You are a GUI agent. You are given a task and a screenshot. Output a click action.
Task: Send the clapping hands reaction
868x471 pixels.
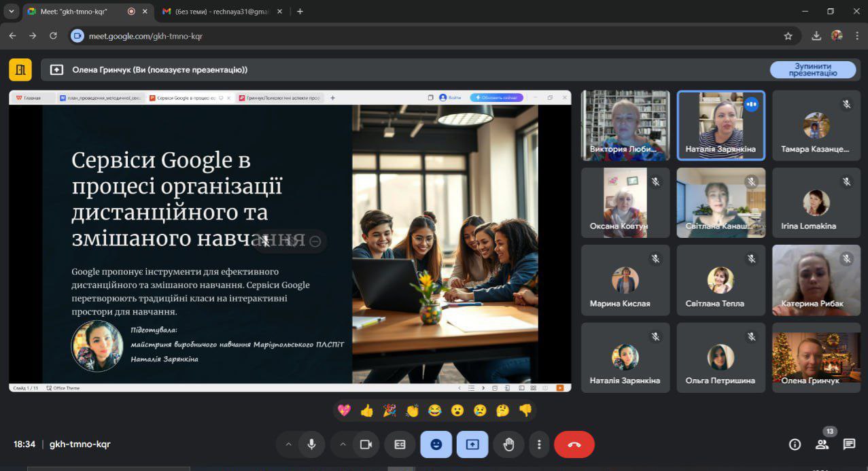(412, 411)
